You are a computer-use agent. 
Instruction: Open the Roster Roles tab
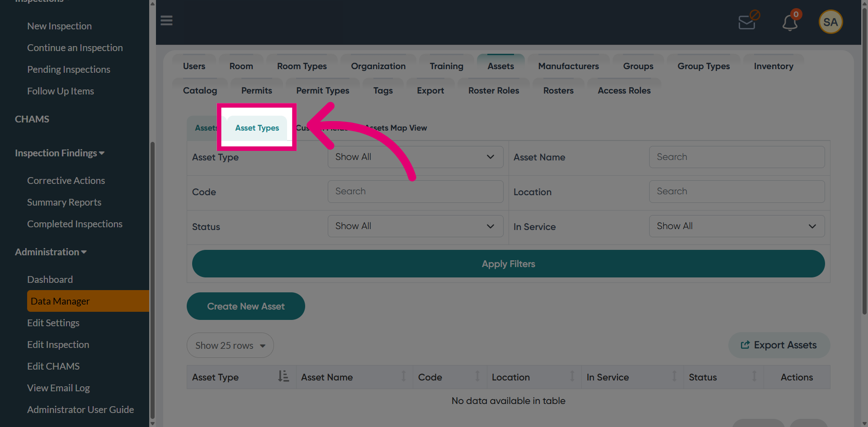pyautogui.click(x=493, y=90)
